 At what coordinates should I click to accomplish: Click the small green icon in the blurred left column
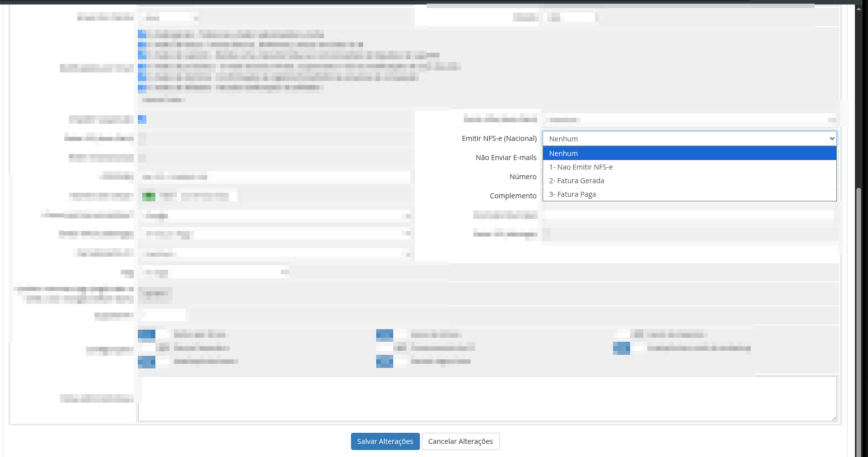pos(148,196)
